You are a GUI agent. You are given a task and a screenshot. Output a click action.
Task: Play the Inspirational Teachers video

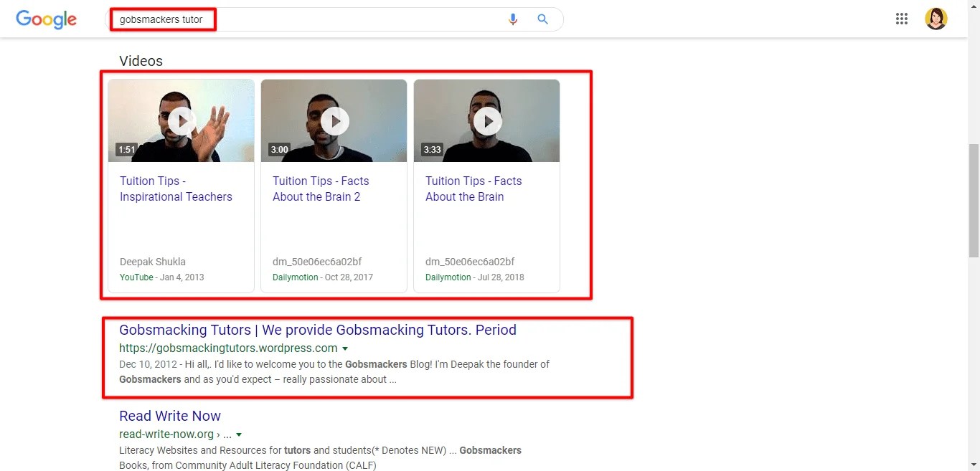pyautogui.click(x=182, y=120)
